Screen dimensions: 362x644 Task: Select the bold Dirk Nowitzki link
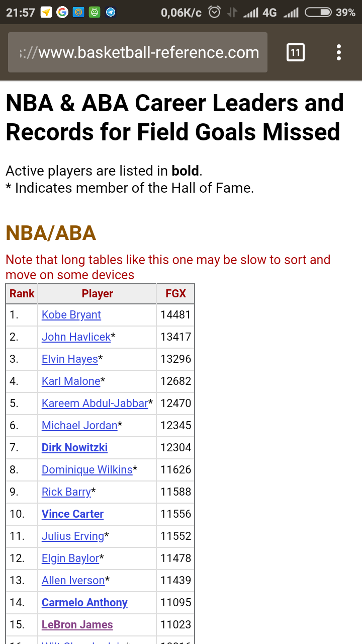pyautogui.click(x=74, y=448)
